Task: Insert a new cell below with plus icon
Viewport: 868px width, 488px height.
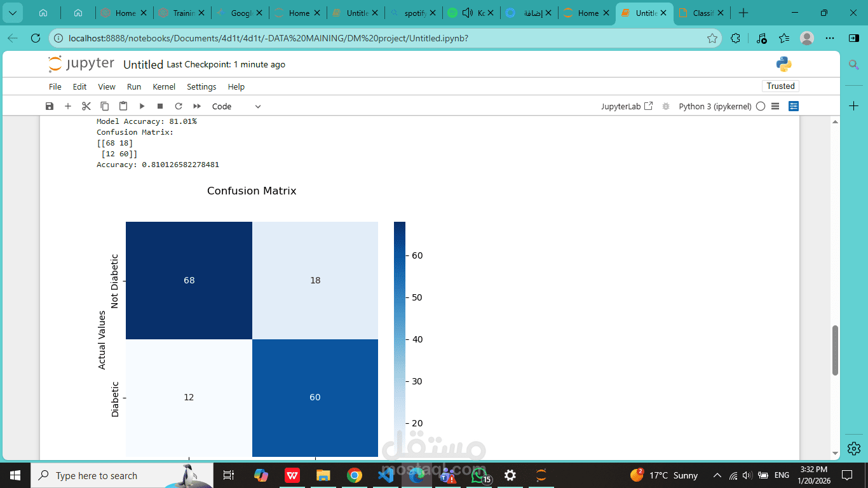Action: [68, 106]
